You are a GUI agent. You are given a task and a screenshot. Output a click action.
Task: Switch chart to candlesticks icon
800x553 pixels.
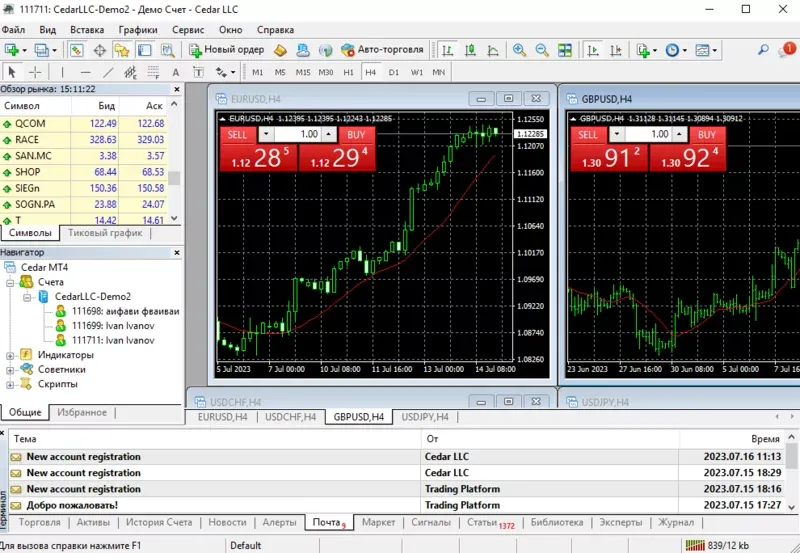tap(470, 50)
